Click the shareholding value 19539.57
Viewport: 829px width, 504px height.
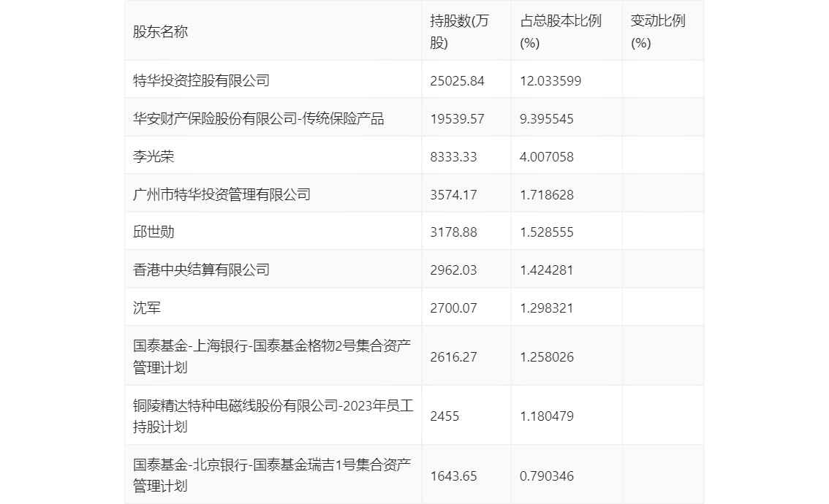458,119
